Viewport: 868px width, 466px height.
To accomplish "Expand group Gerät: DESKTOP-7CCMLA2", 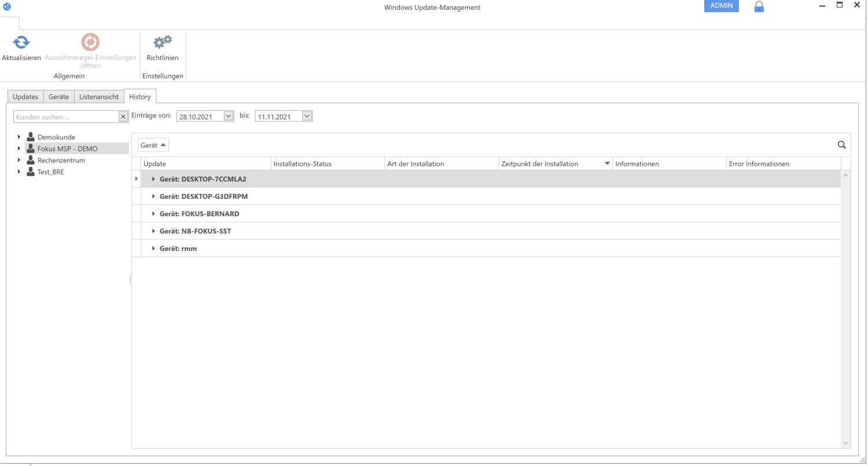I will click(154, 179).
